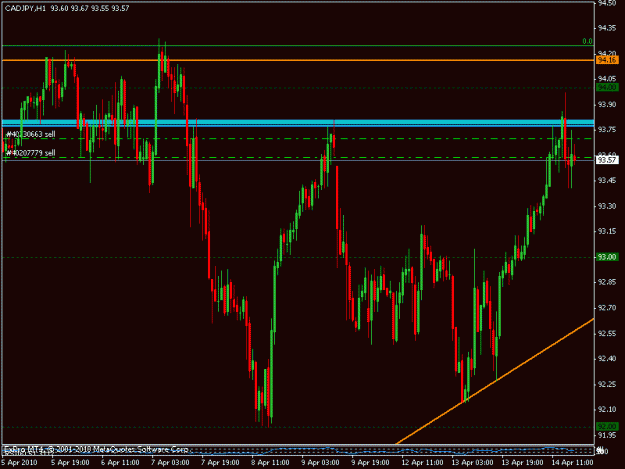The height and width of the screenshot is (469, 625).
Task: Click the 6 Apr 11:00 time label
Action: [x=120, y=463]
